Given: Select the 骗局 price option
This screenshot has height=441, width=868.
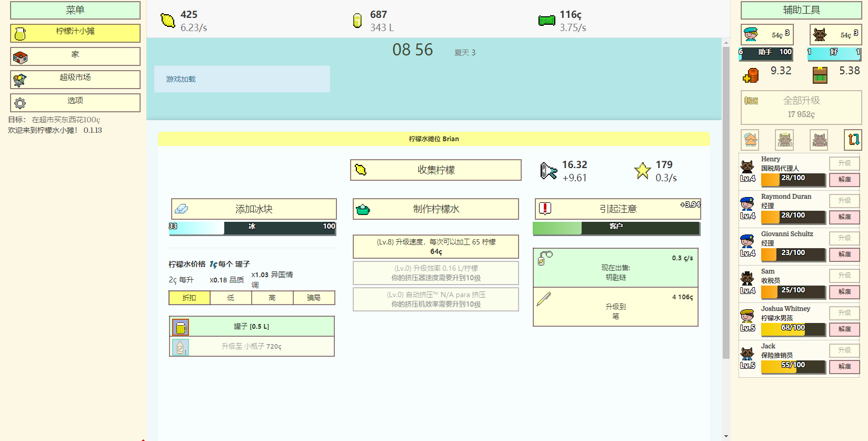Looking at the screenshot, I should click(314, 298).
